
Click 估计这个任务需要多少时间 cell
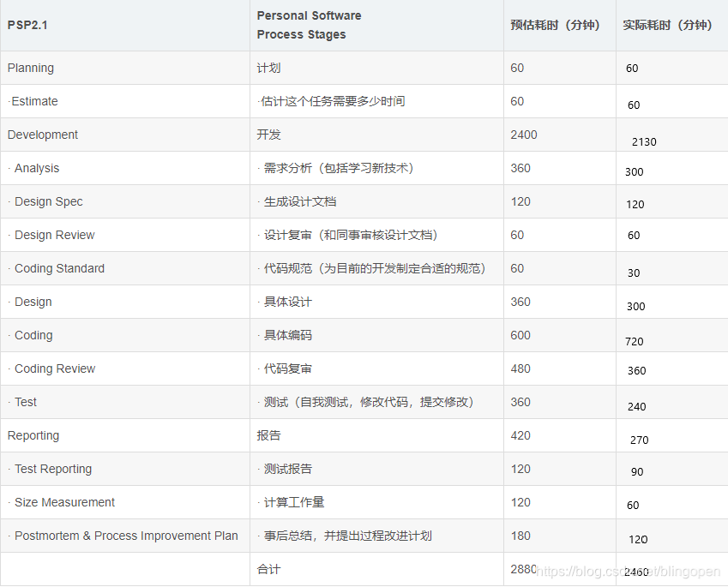pyautogui.click(x=331, y=101)
